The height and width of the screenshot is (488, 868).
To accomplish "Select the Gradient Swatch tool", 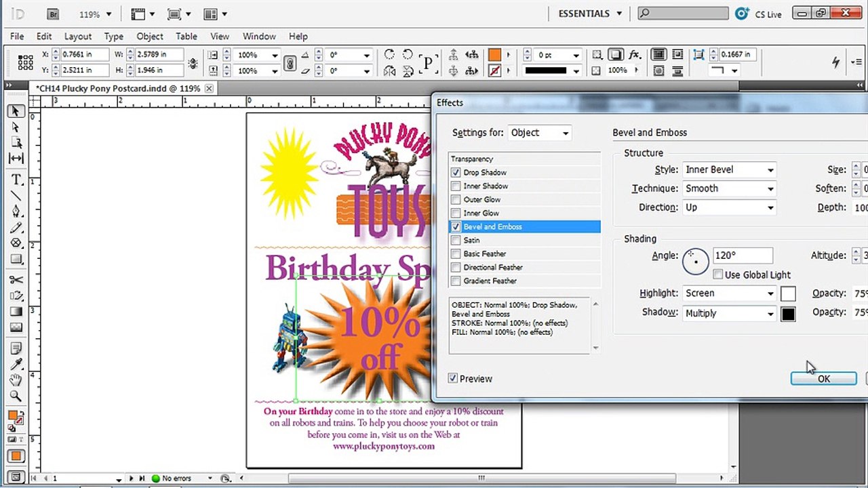I will [x=16, y=312].
